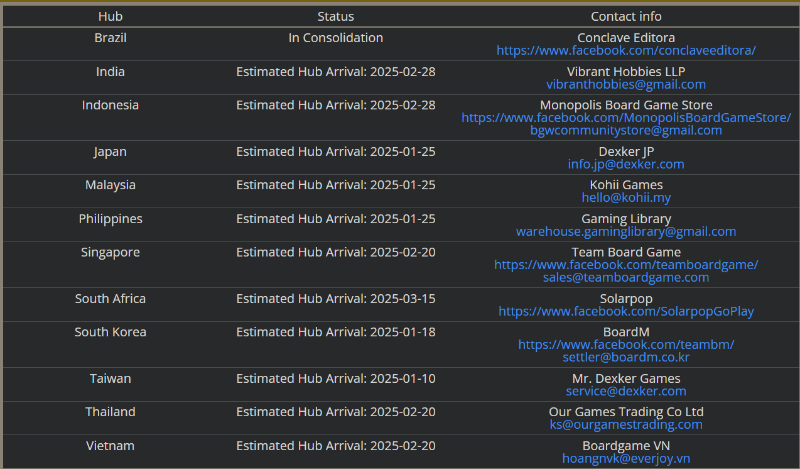Select the Vietnam hub cell
Screen dimensions: 800x469
tap(110, 446)
